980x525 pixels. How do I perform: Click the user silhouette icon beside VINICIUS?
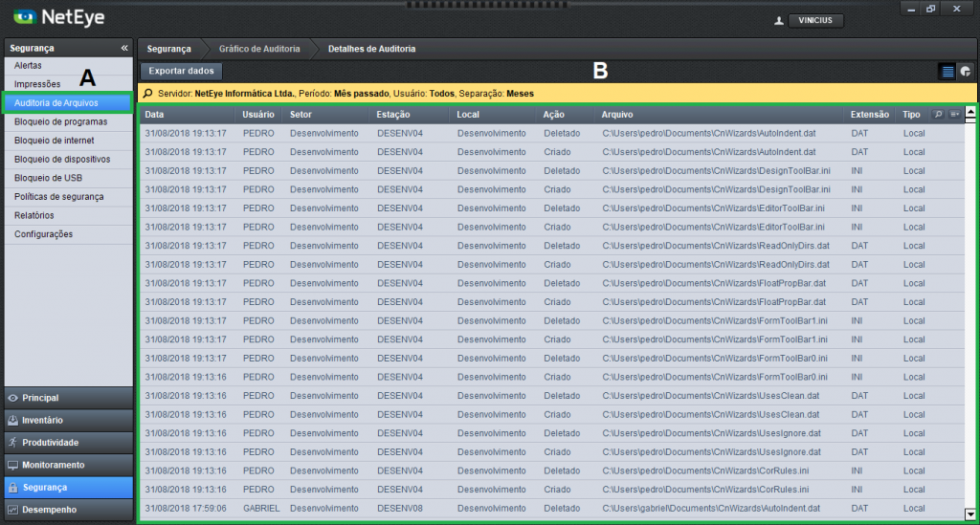tap(779, 21)
